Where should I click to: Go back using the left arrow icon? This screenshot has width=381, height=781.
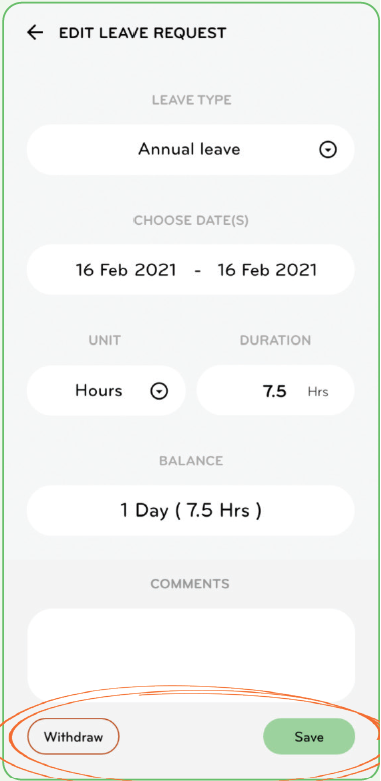(x=35, y=33)
